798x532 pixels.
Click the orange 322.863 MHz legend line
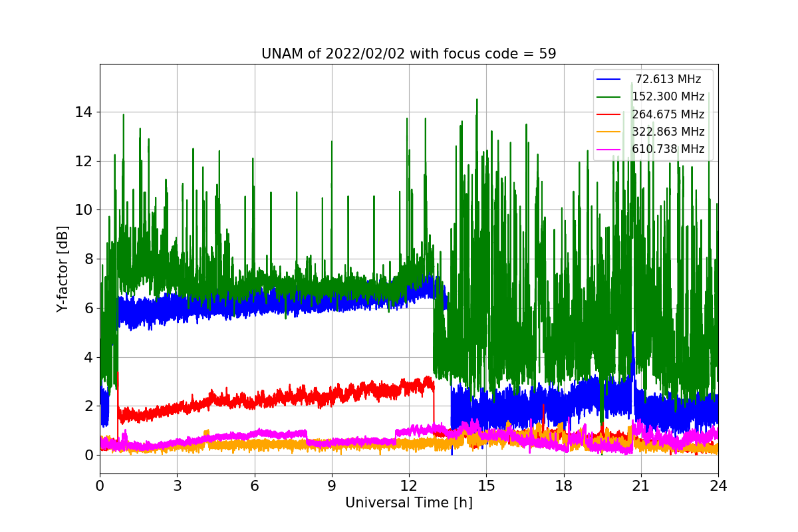[608, 132]
